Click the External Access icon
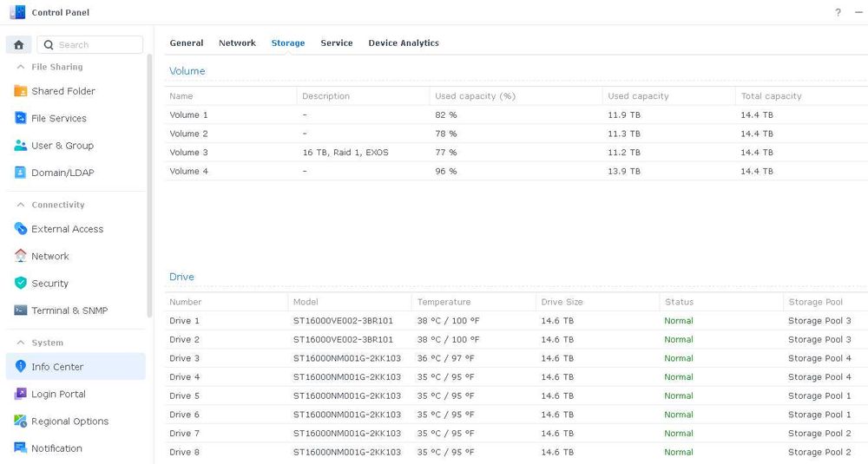The height and width of the screenshot is (464, 868). click(x=21, y=228)
